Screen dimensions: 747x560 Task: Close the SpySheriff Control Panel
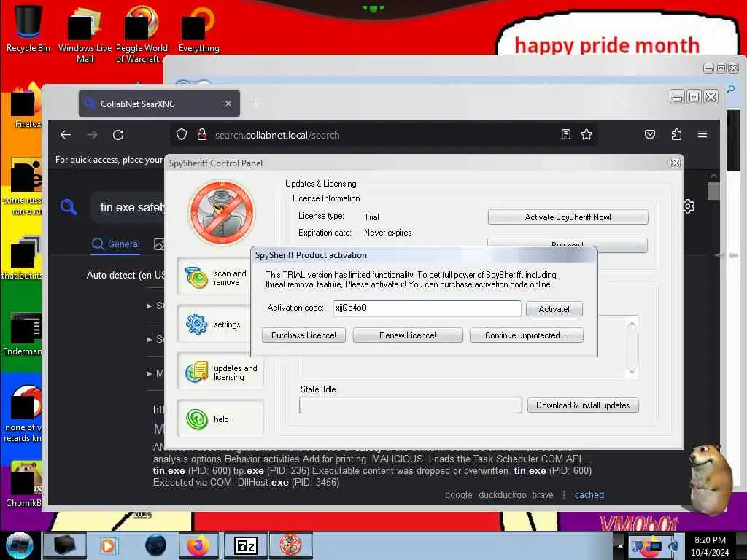point(675,163)
